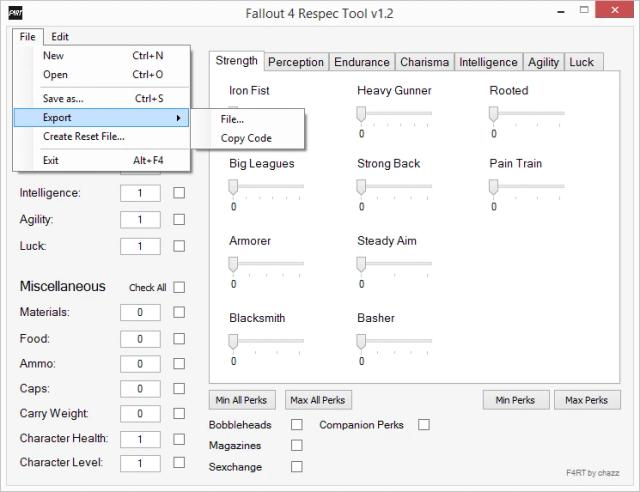This screenshot has height=492, width=640.
Task: Enable the Magazines checkbox
Action: click(297, 445)
